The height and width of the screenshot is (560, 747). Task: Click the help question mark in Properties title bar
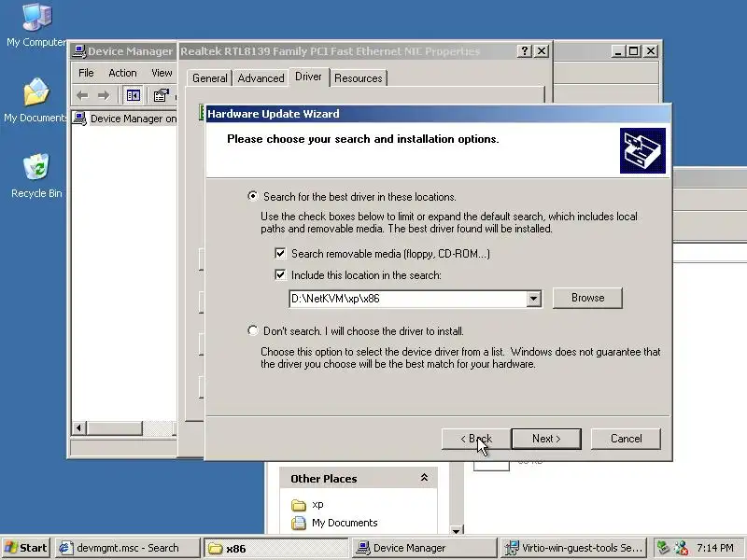coord(524,51)
